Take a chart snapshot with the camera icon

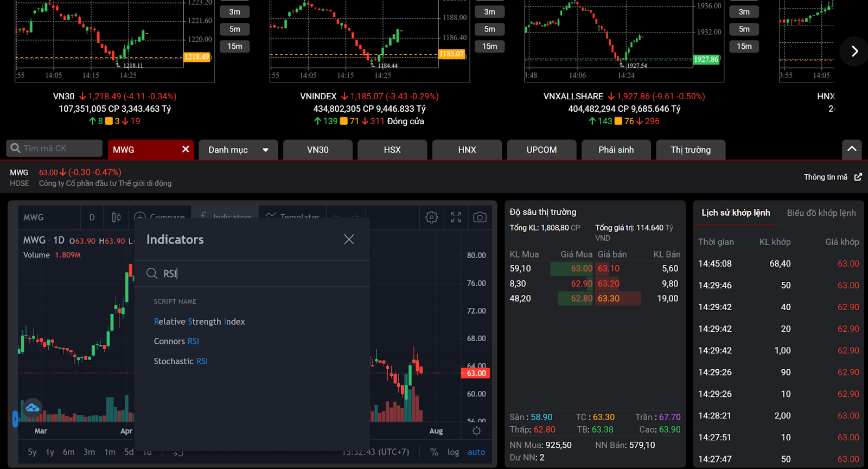480,217
